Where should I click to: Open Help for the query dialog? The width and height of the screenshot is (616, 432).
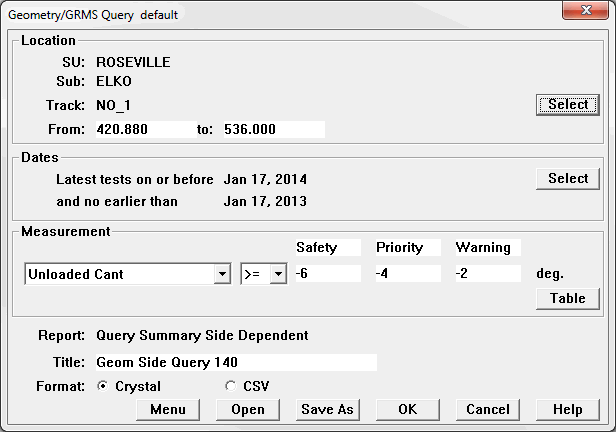click(x=568, y=409)
